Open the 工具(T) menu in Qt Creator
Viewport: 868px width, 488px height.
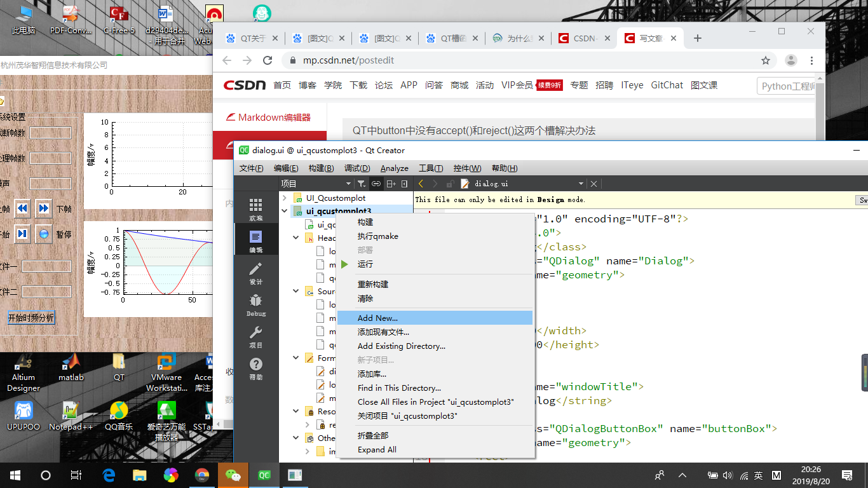(430, 168)
